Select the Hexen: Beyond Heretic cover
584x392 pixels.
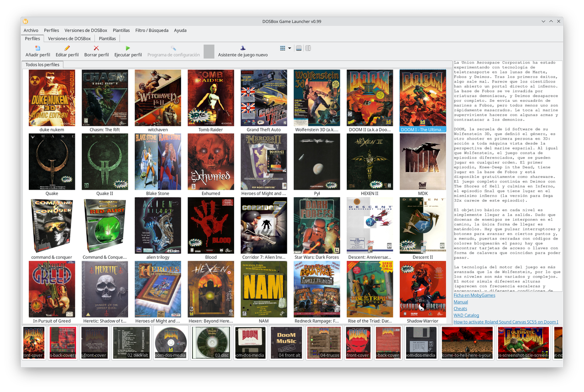(x=211, y=289)
